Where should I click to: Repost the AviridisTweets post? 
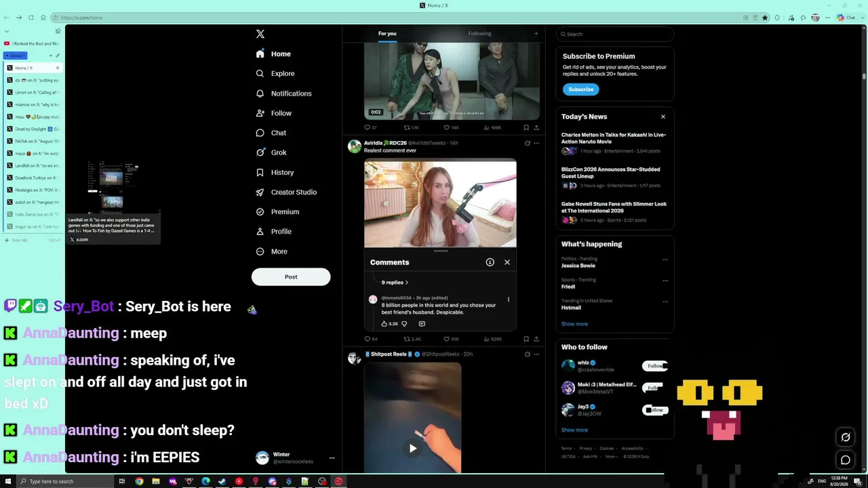412,339
